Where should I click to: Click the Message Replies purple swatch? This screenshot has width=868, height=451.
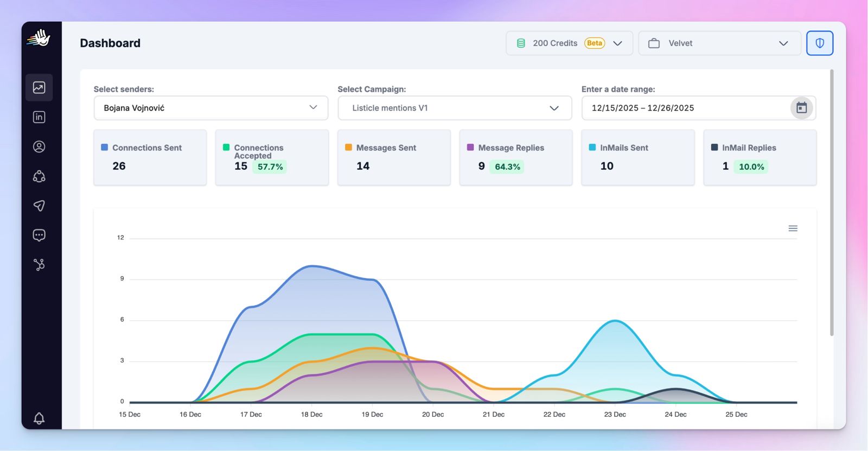(x=470, y=147)
